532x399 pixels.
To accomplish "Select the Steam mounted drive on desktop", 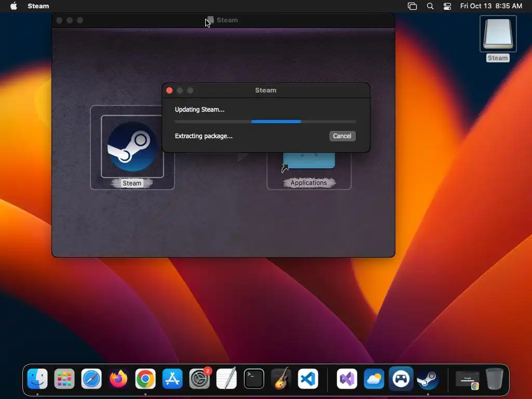I will (x=498, y=34).
